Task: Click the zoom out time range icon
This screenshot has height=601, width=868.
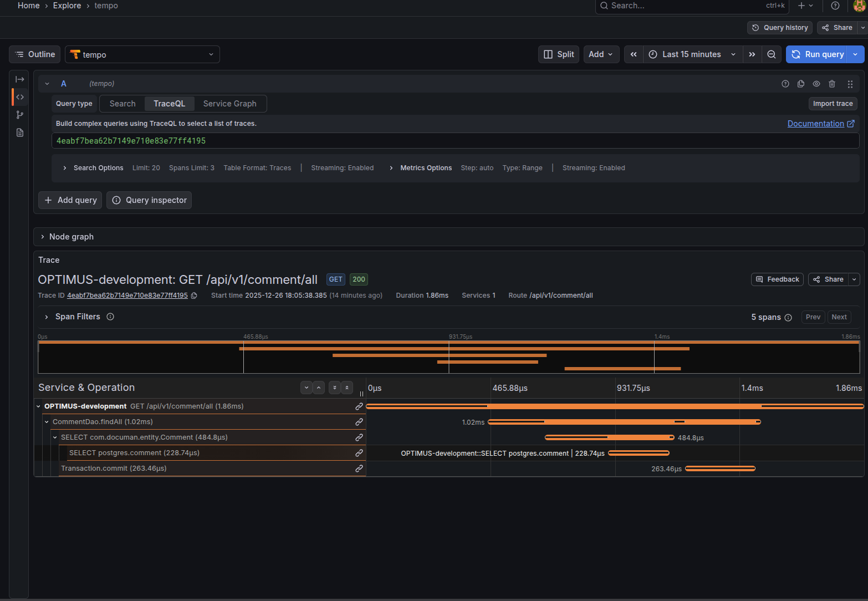Action: pyautogui.click(x=771, y=54)
